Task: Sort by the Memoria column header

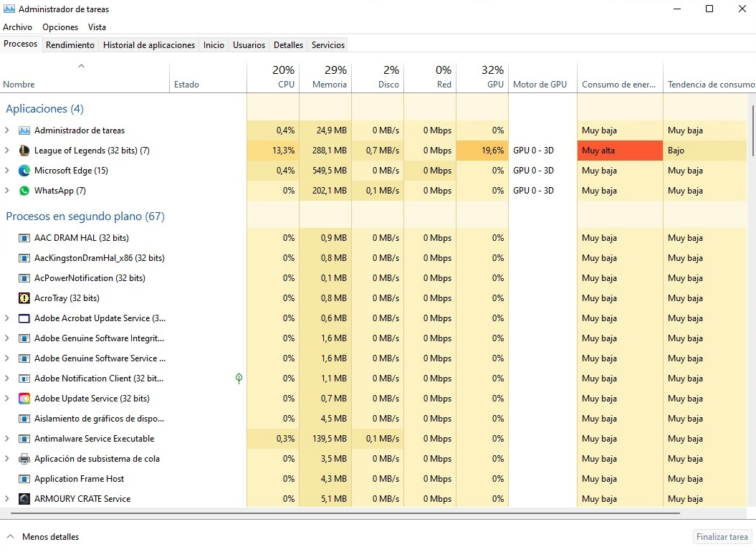Action: [x=325, y=77]
